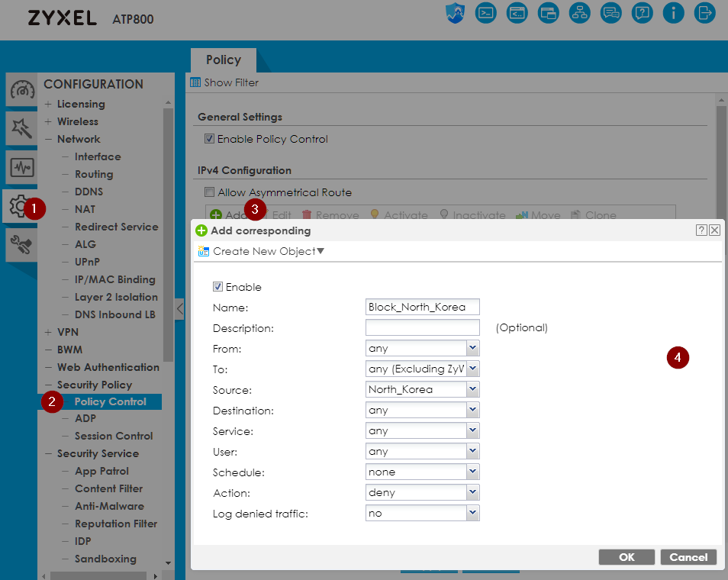Uncheck the Enable Policy Control checkbox
The height and width of the screenshot is (580, 728).
pyautogui.click(x=209, y=139)
